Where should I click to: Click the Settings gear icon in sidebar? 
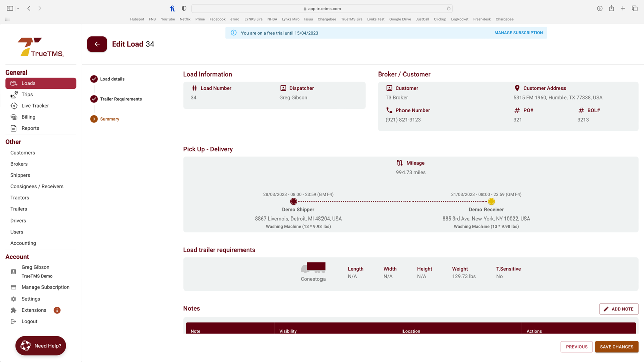click(14, 299)
